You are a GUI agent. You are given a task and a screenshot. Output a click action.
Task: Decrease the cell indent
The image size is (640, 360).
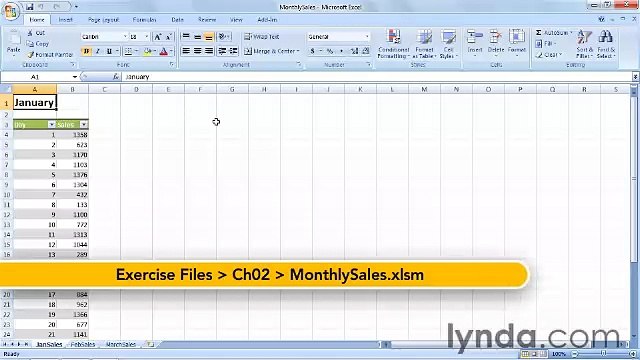(x=222, y=51)
